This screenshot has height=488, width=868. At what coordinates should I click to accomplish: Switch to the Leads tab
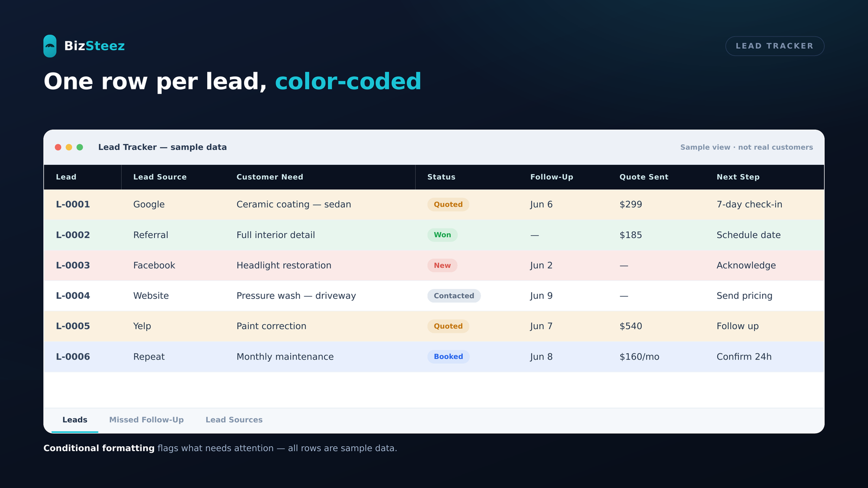click(x=75, y=420)
